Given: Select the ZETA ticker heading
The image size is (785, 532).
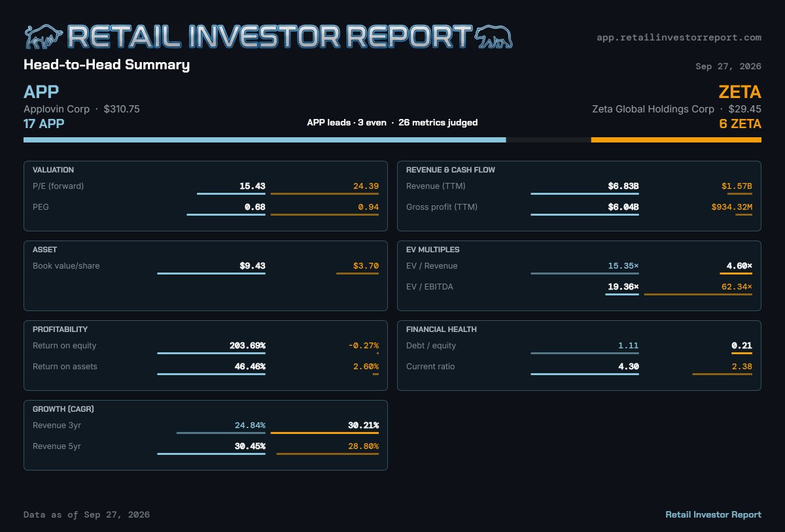Looking at the screenshot, I should [740, 91].
